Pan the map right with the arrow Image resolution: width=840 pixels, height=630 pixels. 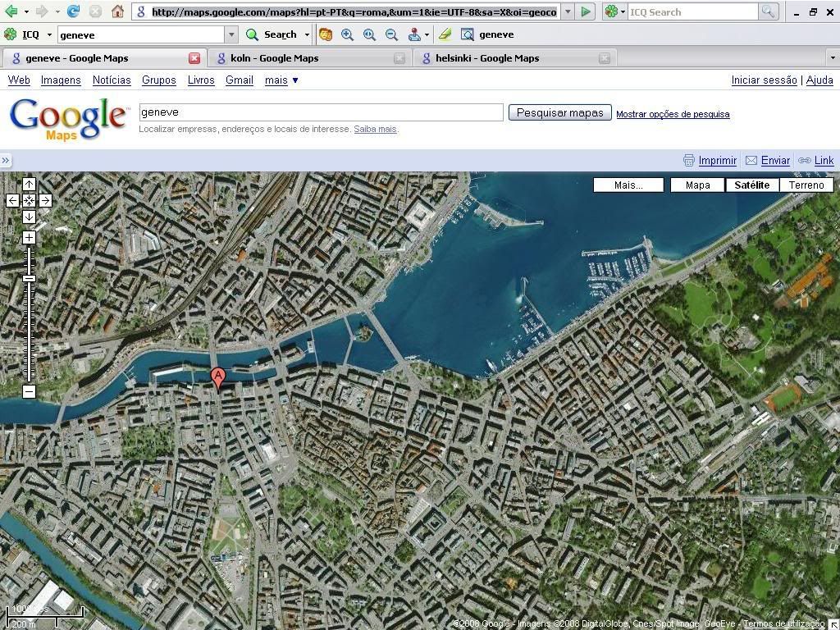45,200
